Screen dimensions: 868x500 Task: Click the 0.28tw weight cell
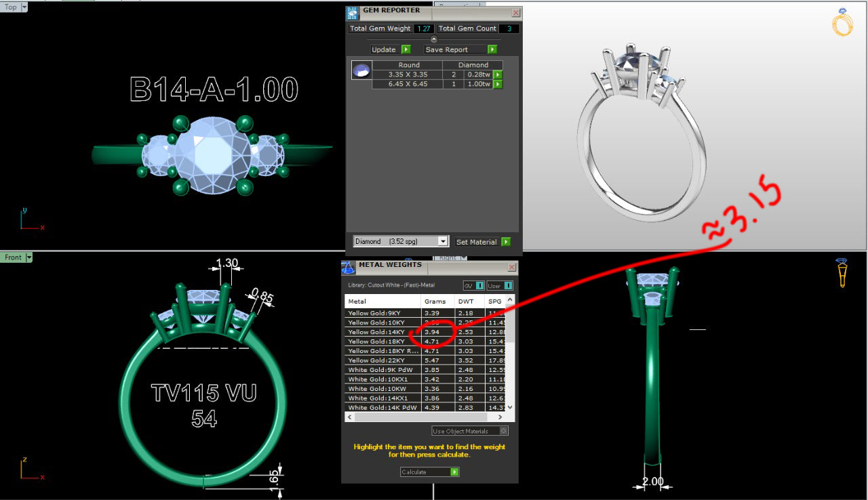(479, 75)
